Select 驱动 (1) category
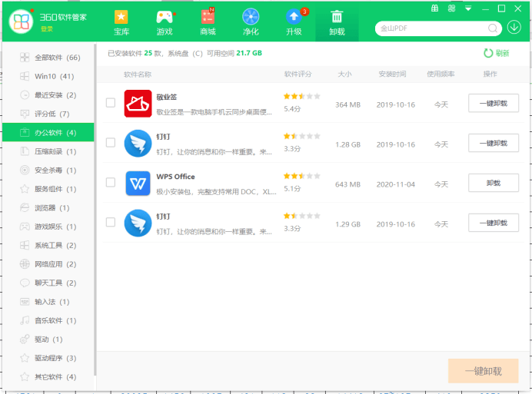This screenshot has height=394, width=532. pyautogui.click(x=48, y=339)
